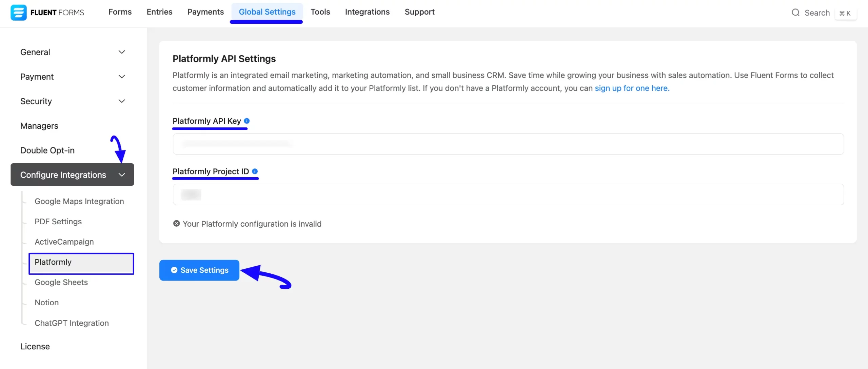Focus the Platformly API Key field
The image size is (868, 369).
508,144
